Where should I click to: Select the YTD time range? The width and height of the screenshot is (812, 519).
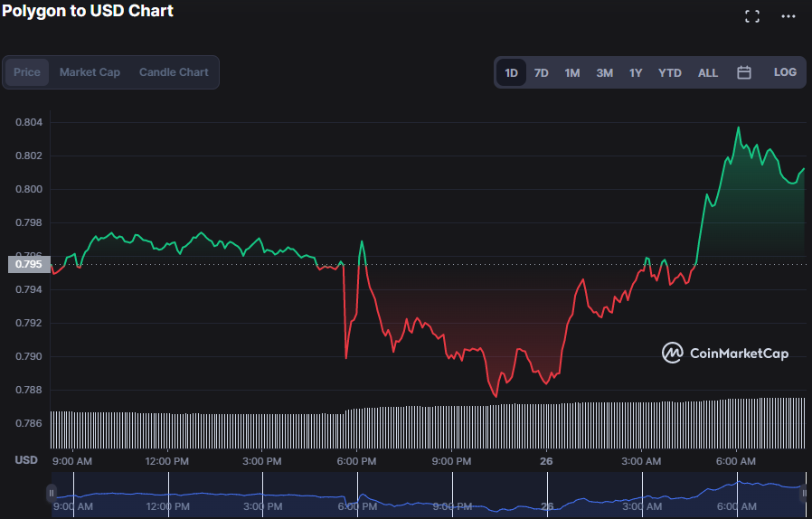click(670, 72)
